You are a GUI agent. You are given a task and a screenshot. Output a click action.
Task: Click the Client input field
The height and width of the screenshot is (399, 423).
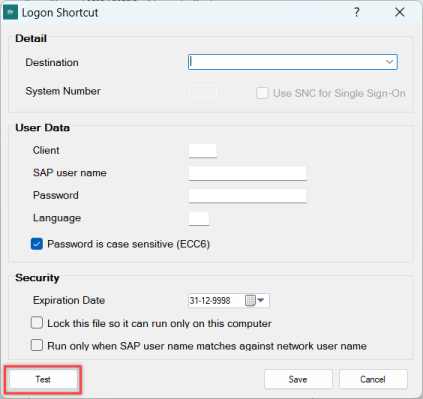click(203, 151)
